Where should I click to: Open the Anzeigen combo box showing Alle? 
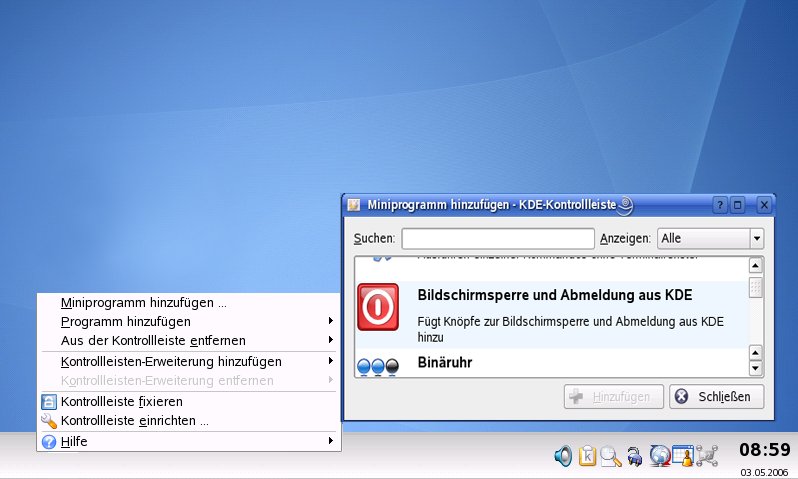(x=710, y=238)
